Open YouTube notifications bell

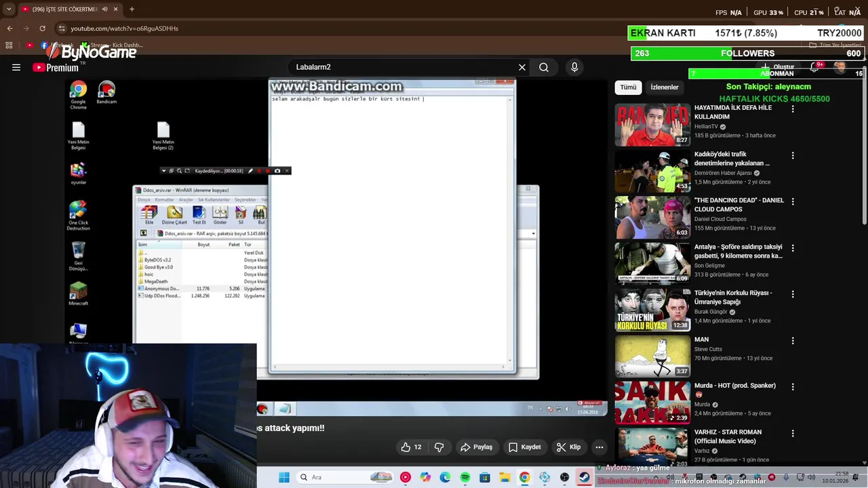[815, 67]
